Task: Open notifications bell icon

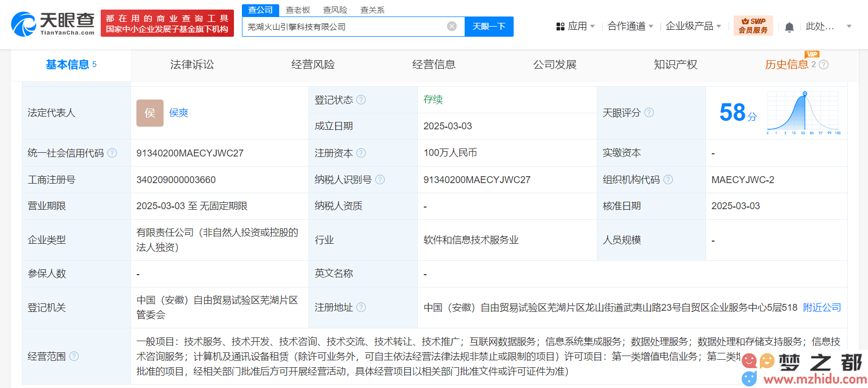Action: [x=789, y=27]
